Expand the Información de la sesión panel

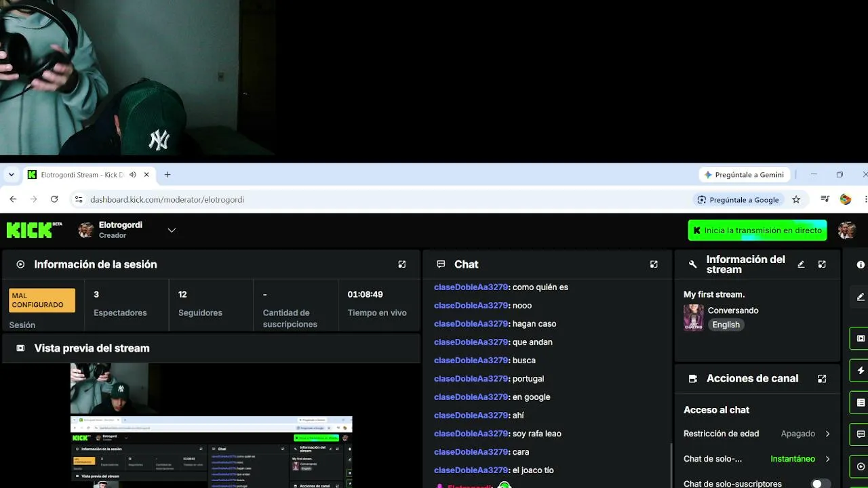[402, 264]
